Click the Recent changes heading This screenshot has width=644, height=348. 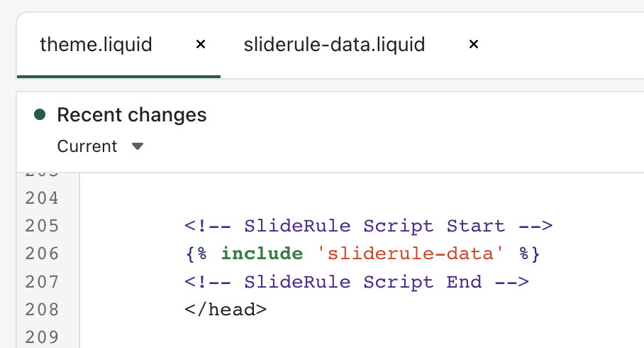click(x=132, y=115)
